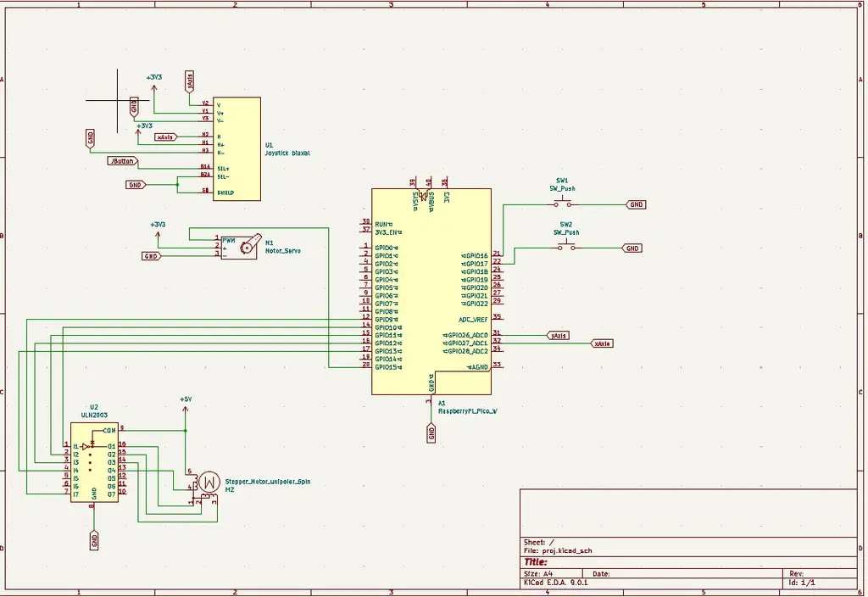
Task: Select the U2 ULN2003 symbol body
Action: (x=94, y=462)
